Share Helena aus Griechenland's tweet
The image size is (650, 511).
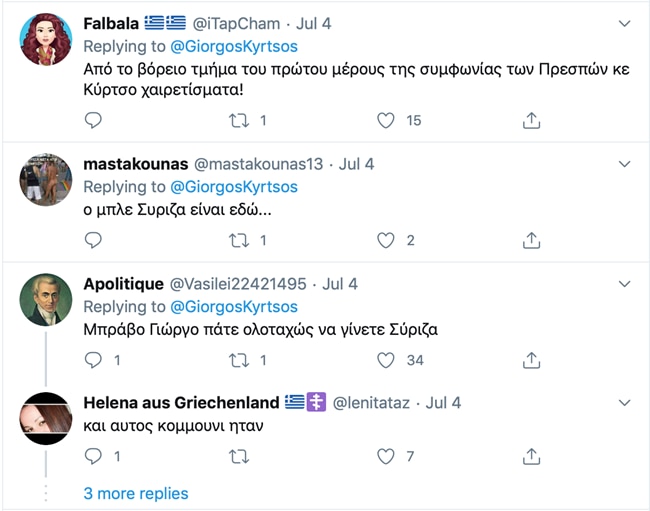(532, 456)
